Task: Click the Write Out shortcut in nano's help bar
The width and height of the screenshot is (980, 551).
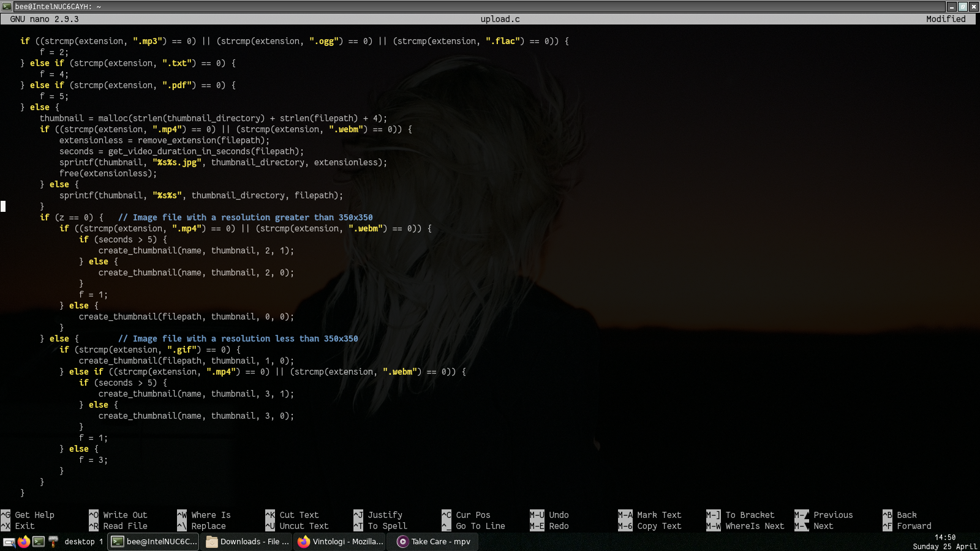Action: (x=125, y=515)
